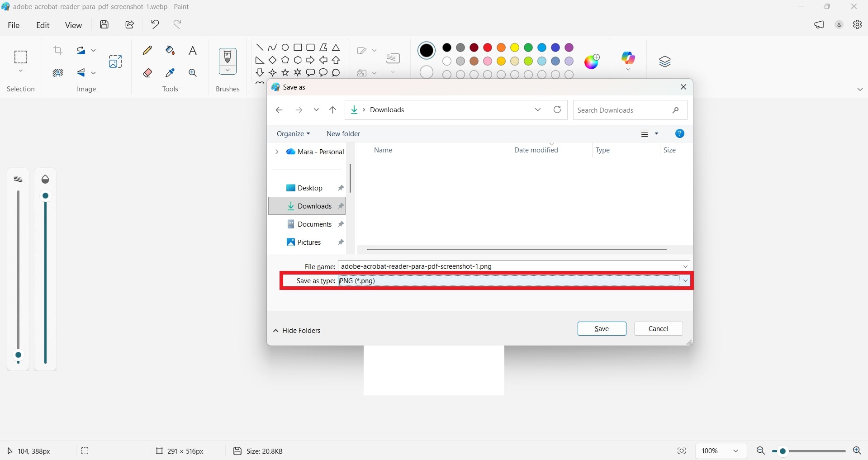Undo the last action in Paint
868x460 pixels.
pyautogui.click(x=155, y=24)
